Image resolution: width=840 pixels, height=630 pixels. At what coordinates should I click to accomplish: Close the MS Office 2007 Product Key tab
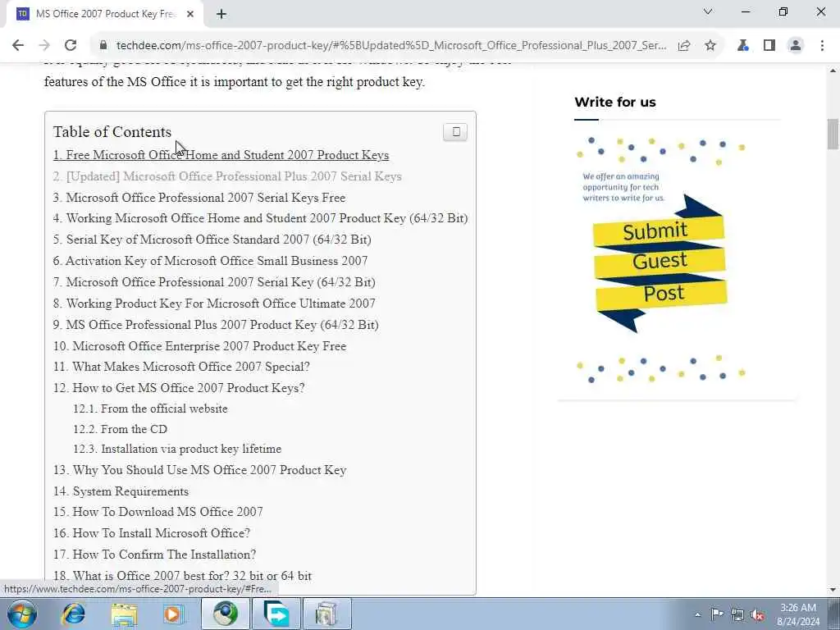point(189,15)
